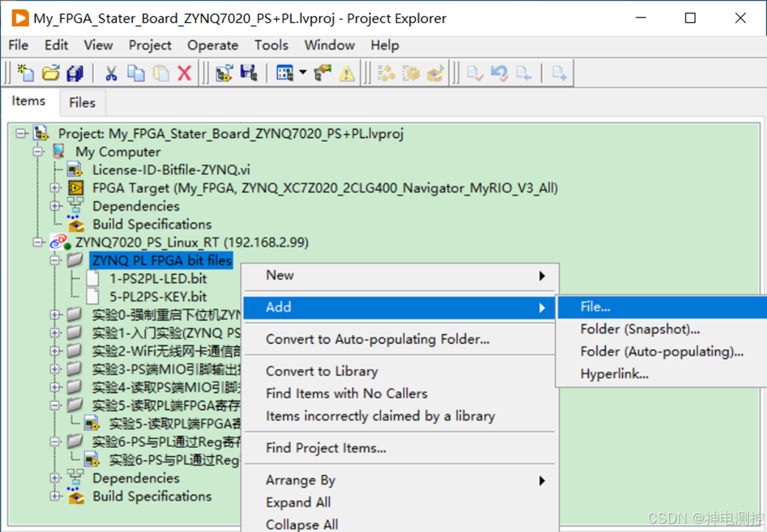Click the New Project toolbar icon
767x532 pixels.
coord(25,73)
